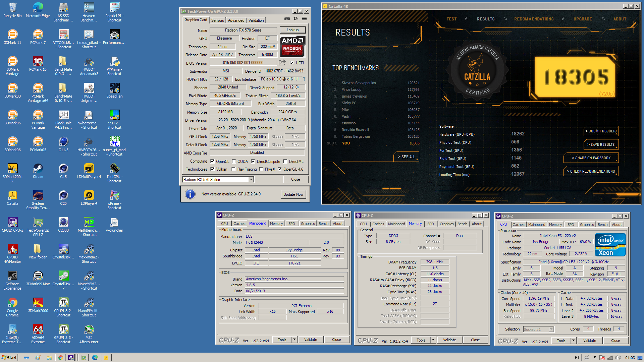Toggle the DirectCompute checkbox
The width and height of the screenshot is (644, 362).
(x=253, y=161)
